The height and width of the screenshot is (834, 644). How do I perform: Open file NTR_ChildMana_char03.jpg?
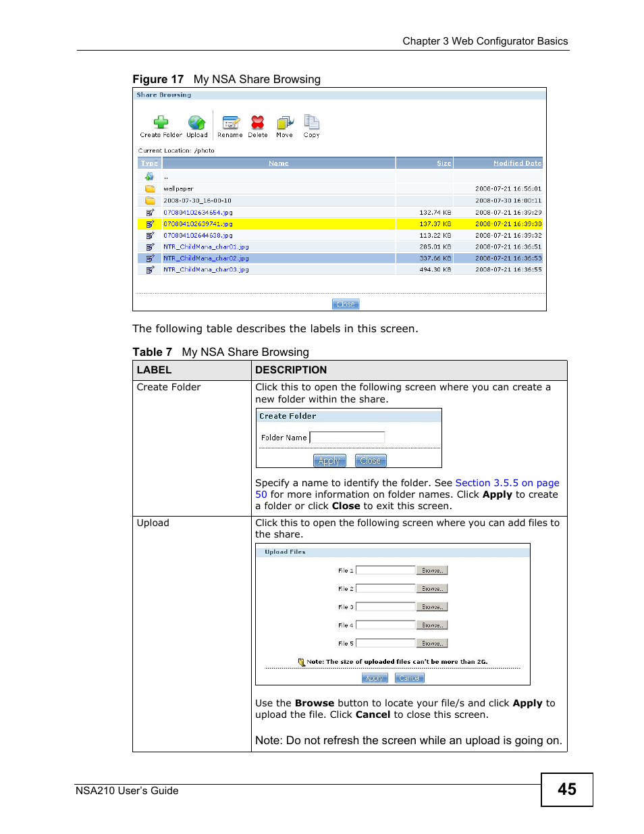point(206,269)
